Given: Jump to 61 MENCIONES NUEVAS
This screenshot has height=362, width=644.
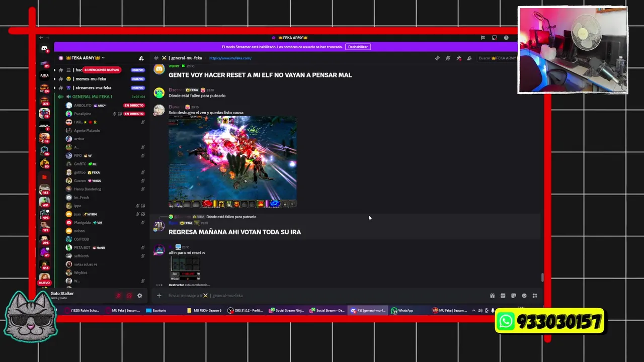Looking at the screenshot, I should pos(101,70).
